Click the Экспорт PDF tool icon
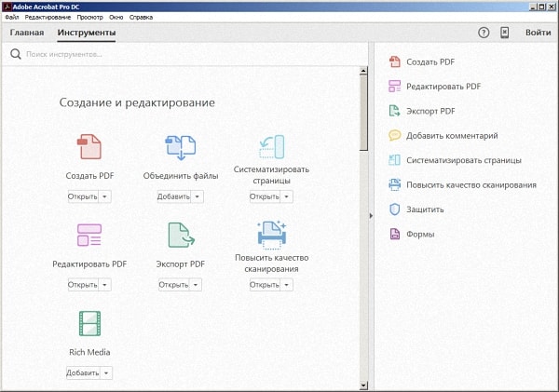This screenshot has width=559, height=392. [x=181, y=235]
